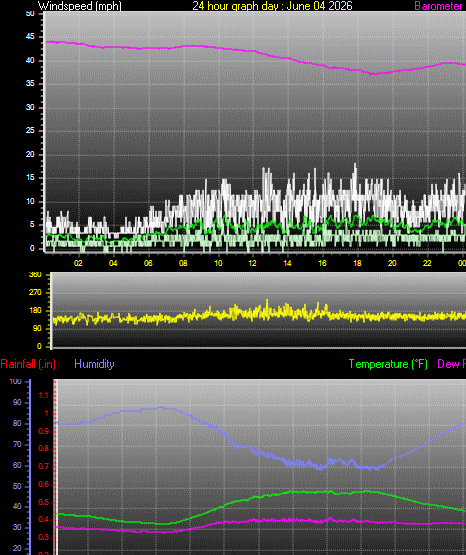466x555 pixels.
Task: Click the red Rainfall (.in) legend label
Action: click(x=28, y=364)
